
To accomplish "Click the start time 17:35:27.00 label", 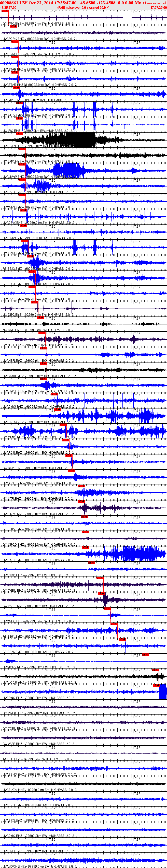I will (8, 7).
